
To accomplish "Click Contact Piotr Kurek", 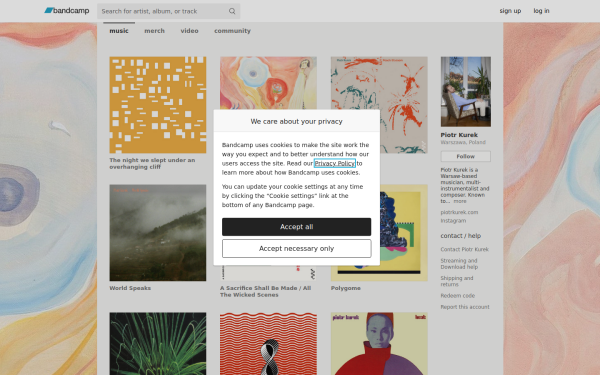I will click(465, 249).
